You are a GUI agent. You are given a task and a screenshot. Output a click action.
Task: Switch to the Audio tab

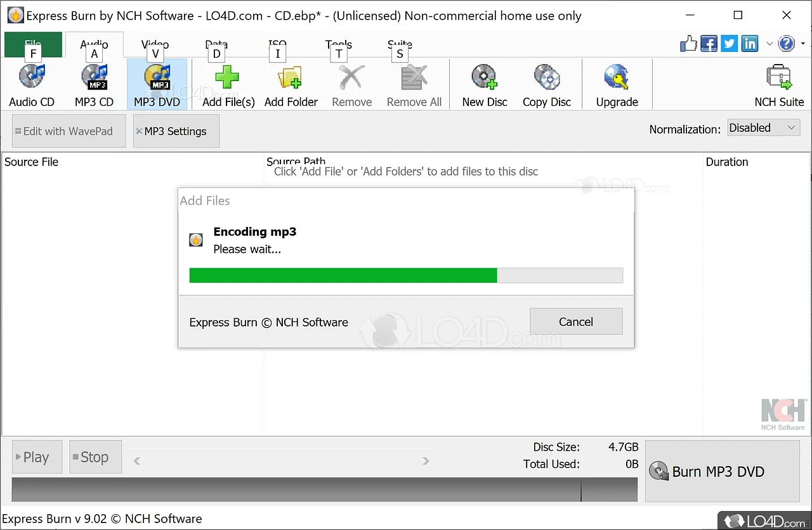(x=94, y=44)
